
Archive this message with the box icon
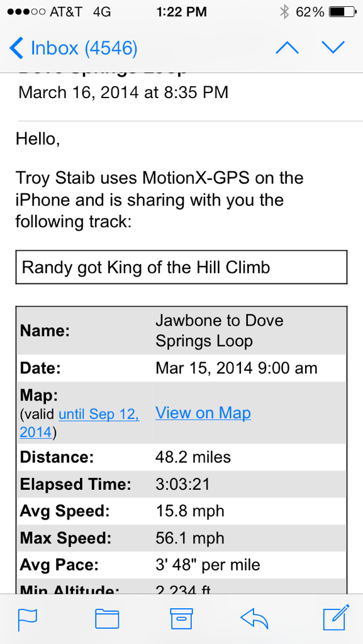pyautogui.click(x=181, y=619)
